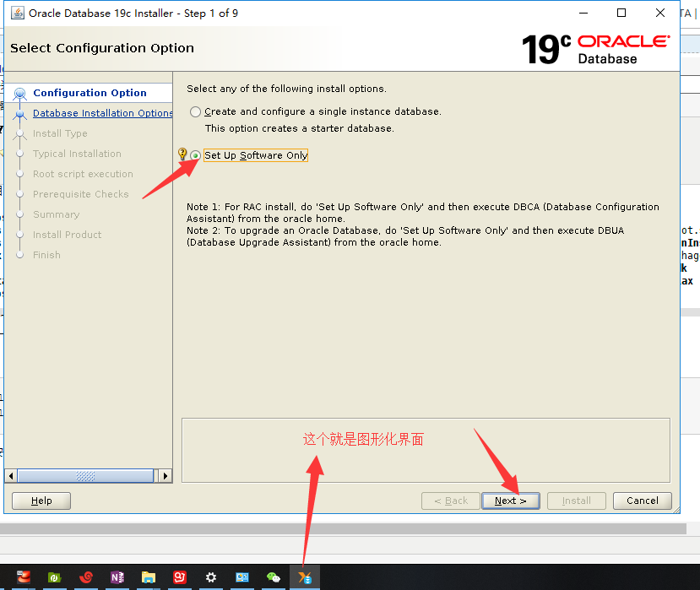
Task: Close the Oracle installer window
Action: pos(660,13)
